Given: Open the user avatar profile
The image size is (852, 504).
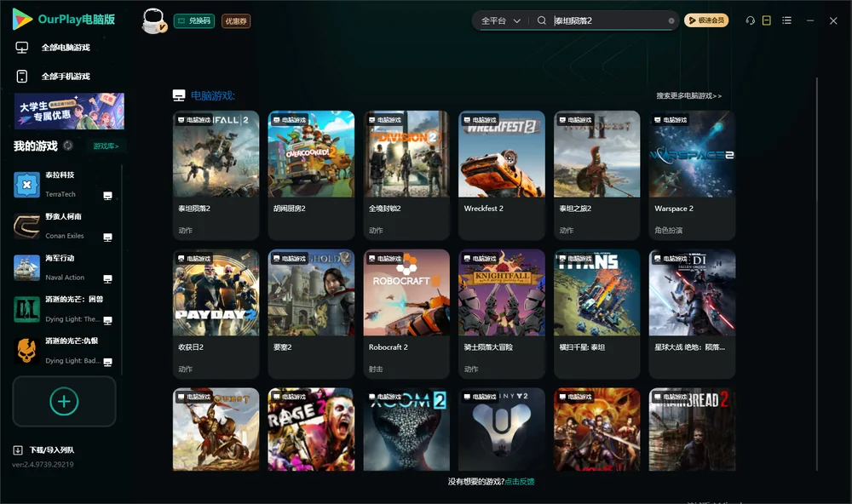Looking at the screenshot, I should pos(153,20).
